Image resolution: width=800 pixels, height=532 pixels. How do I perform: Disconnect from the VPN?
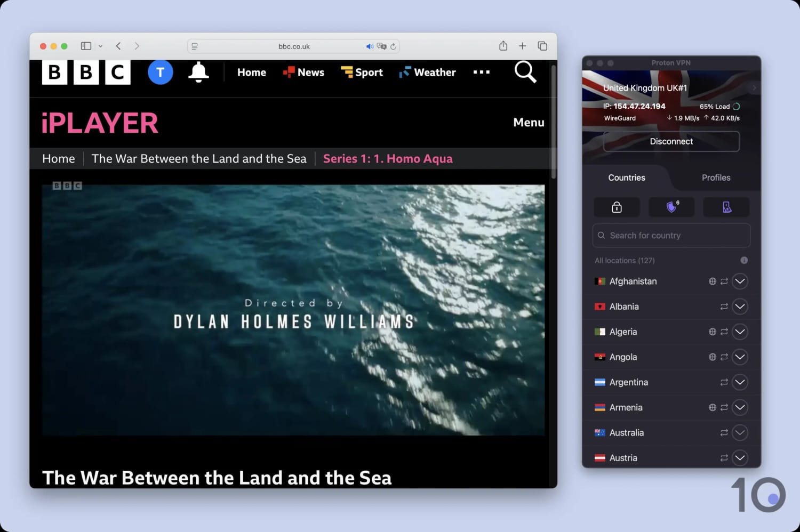pos(671,141)
